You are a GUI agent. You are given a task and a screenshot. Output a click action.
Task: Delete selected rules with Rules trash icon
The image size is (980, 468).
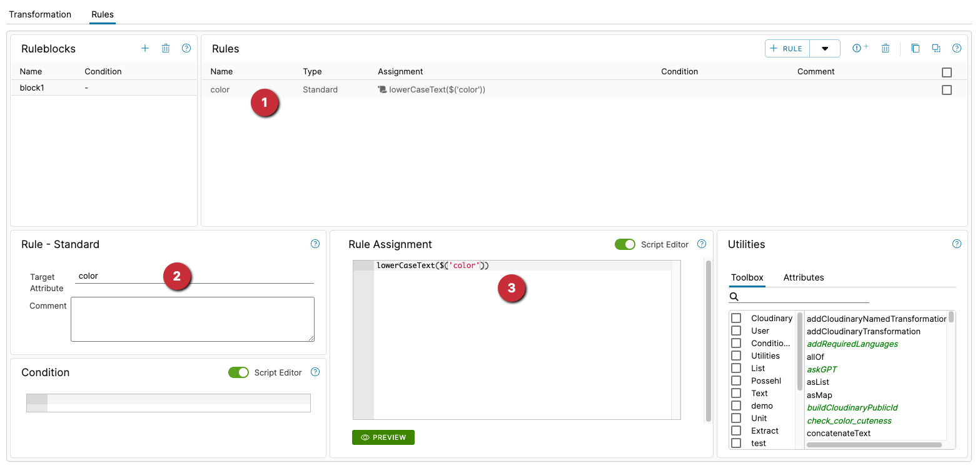coord(886,48)
